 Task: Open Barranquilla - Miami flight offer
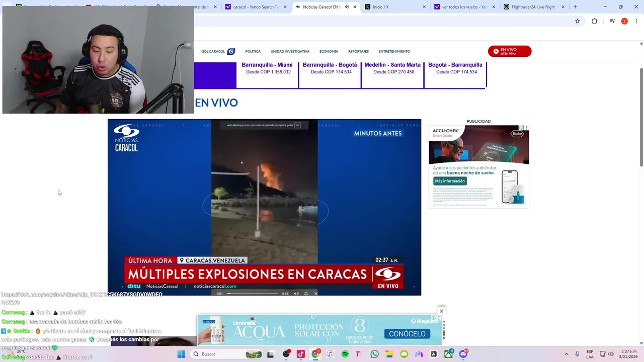point(267,69)
